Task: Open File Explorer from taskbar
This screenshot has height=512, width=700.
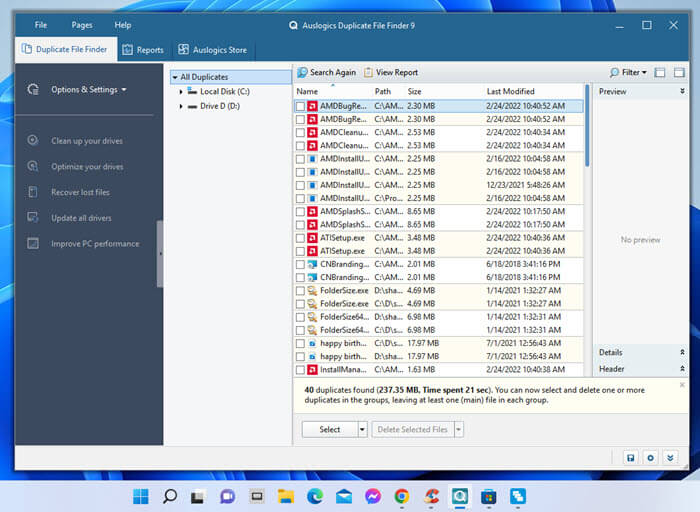Action: click(x=286, y=496)
